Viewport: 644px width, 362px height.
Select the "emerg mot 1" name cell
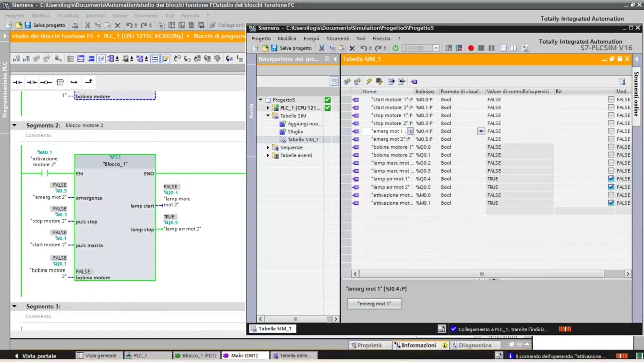pyautogui.click(x=388, y=131)
